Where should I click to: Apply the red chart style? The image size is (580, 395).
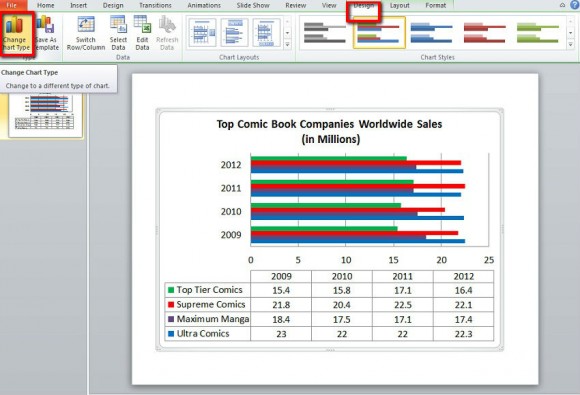click(x=485, y=33)
